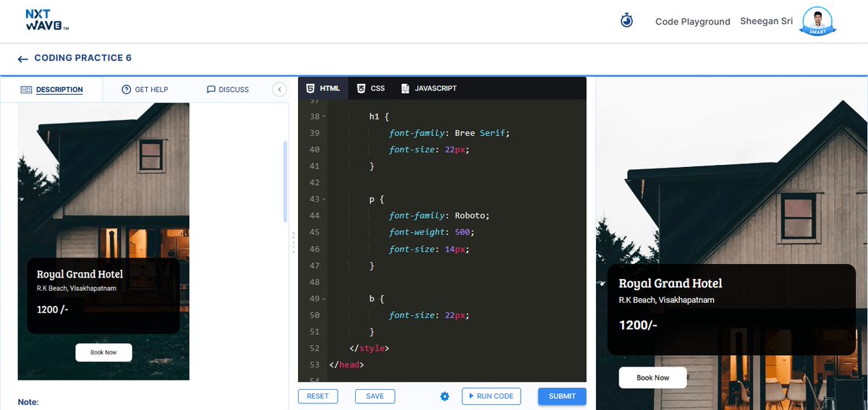
Task: Select the CSS editor tab
Action: click(370, 88)
